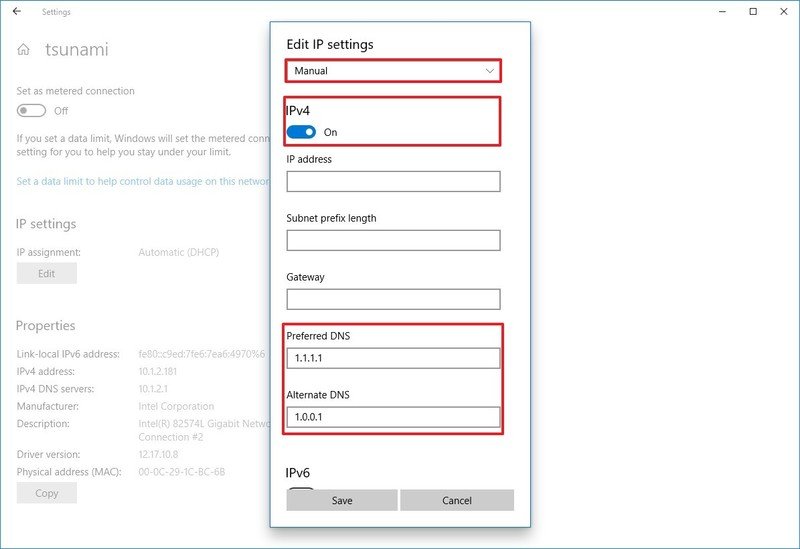Cancel the IP settings dialog
The image size is (800, 549).
pos(457,500)
